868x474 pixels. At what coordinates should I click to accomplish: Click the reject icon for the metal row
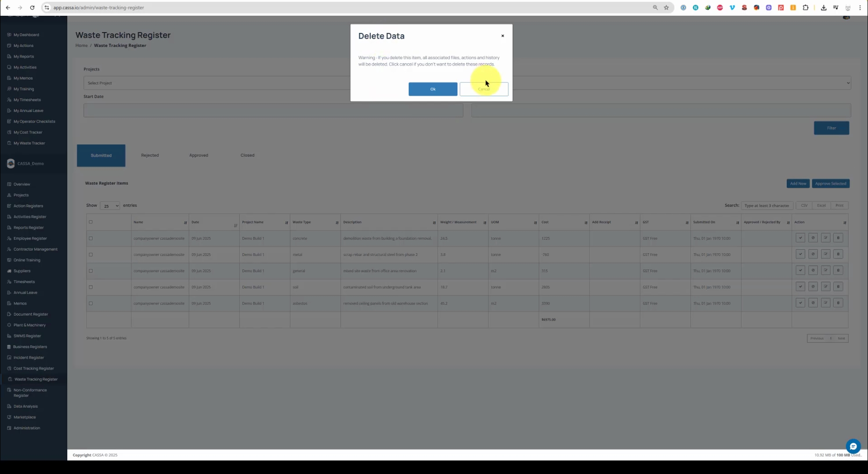pyautogui.click(x=813, y=254)
